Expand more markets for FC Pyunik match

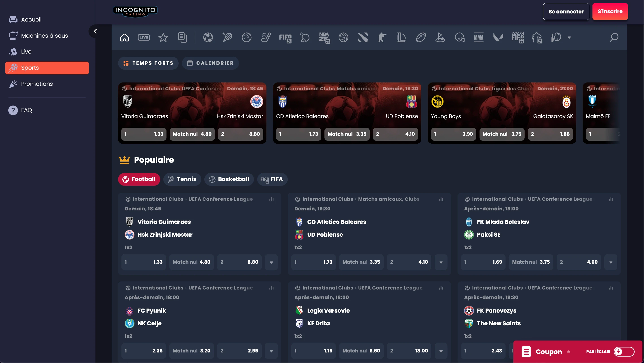click(x=271, y=351)
